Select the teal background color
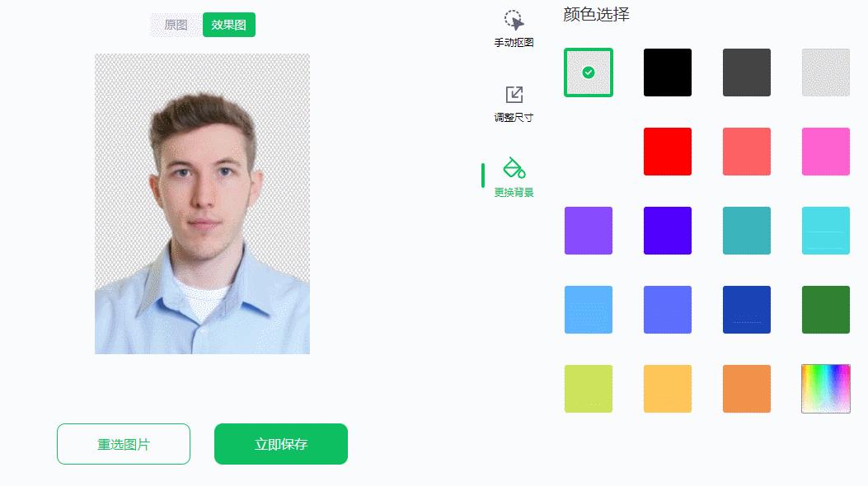This screenshot has height=486, width=868. tap(746, 231)
